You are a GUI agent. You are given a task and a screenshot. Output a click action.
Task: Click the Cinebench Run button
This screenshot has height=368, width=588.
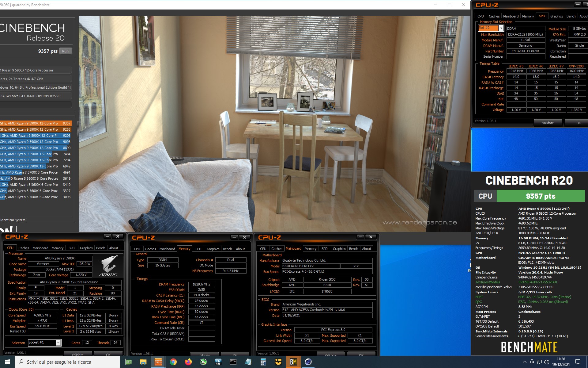click(x=65, y=51)
